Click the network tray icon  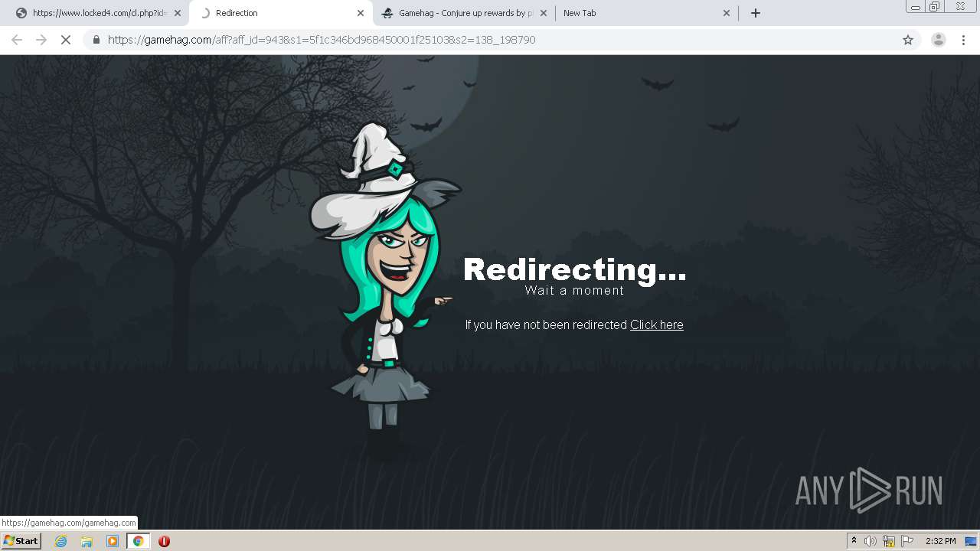click(x=889, y=541)
